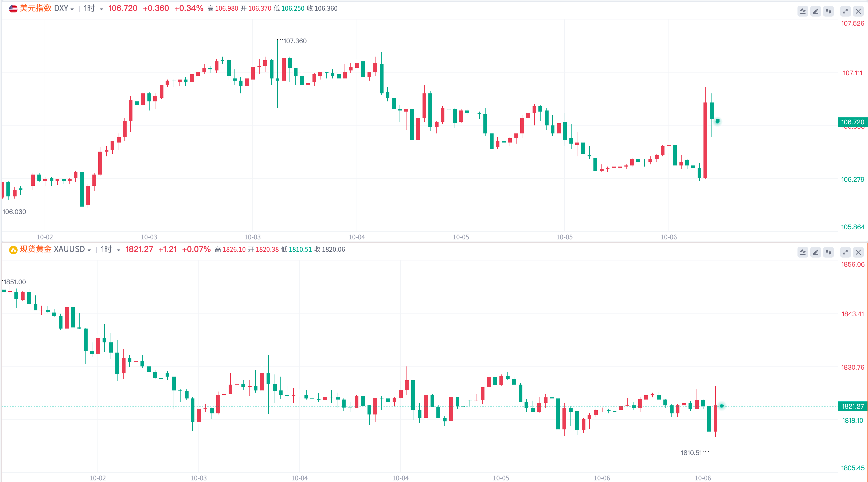868x482 pixels.
Task: Close the DXY chart panel
Action: tap(858, 11)
